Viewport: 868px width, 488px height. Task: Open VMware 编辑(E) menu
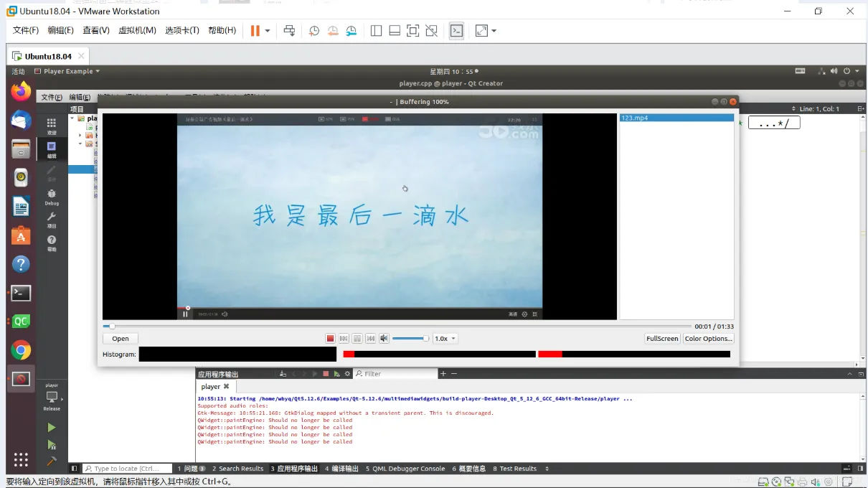61,30
